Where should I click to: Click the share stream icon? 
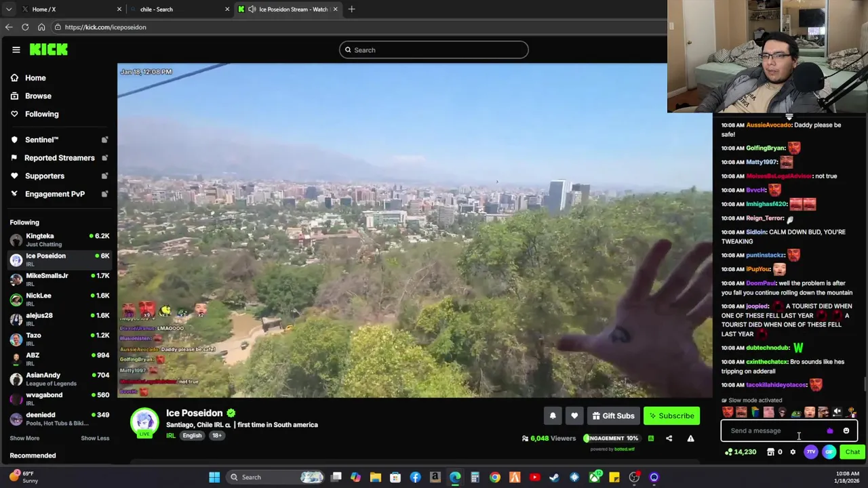669,439
